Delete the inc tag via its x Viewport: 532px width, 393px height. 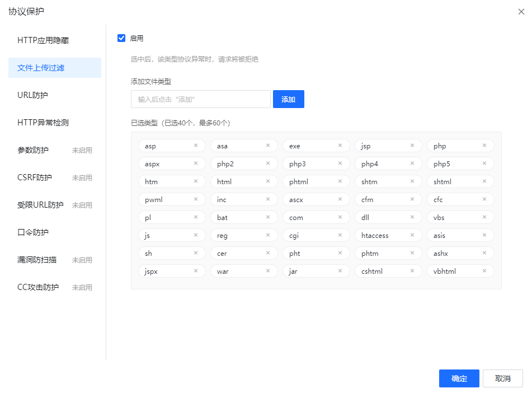268,199
